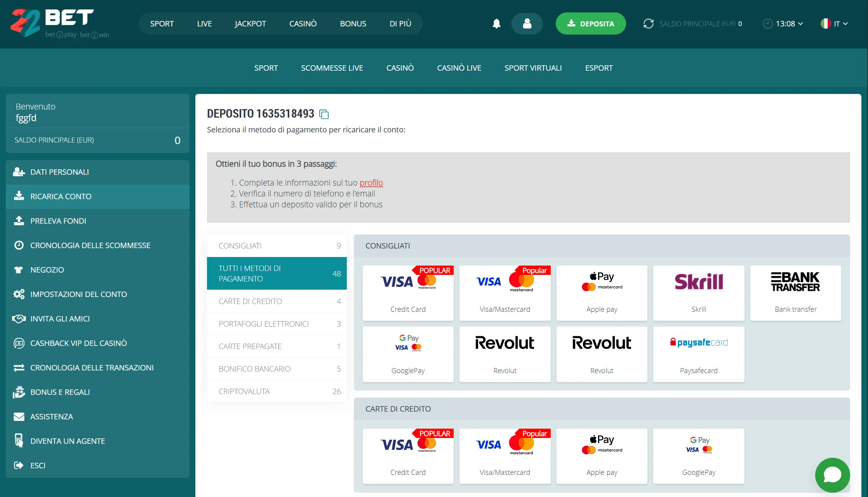The image size is (868, 497).
Task: Switch to the Casinò Live tab
Action: coord(459,68)
